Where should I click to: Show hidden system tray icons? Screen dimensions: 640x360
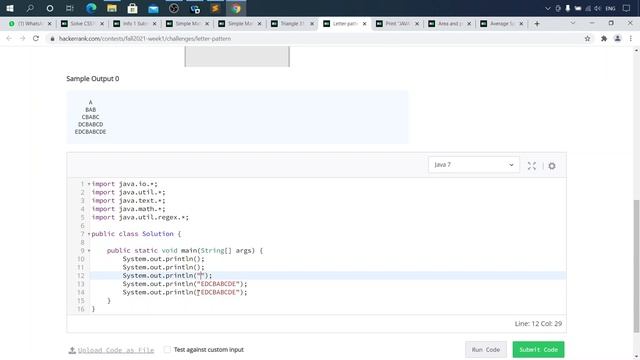click(x=548, y=8)
